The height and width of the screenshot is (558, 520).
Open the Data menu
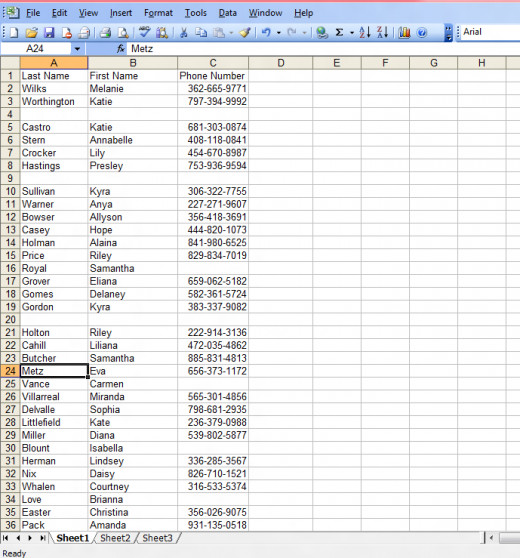click(x=227, y=13)
